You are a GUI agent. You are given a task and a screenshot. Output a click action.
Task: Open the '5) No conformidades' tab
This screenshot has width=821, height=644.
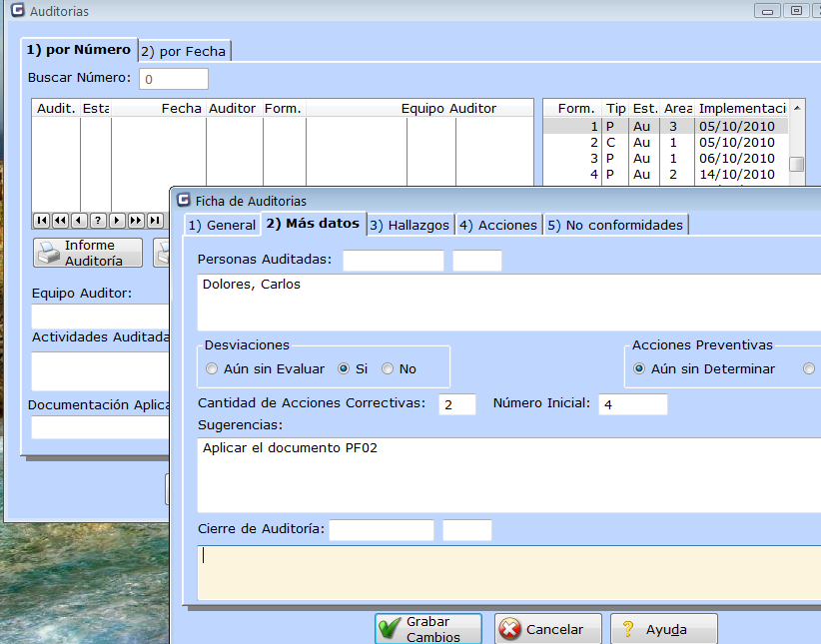point(615,226)
